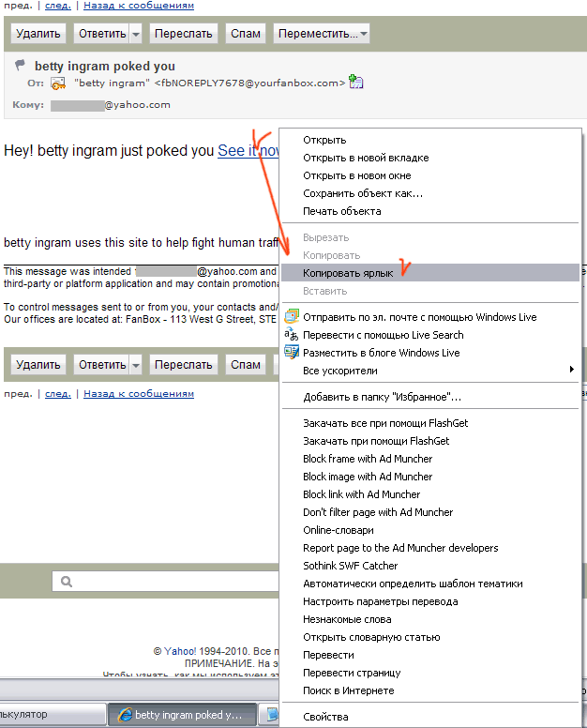Choose Открыть словарную статью
Screen dimensions: 587x728
click(x=430, y=637)
